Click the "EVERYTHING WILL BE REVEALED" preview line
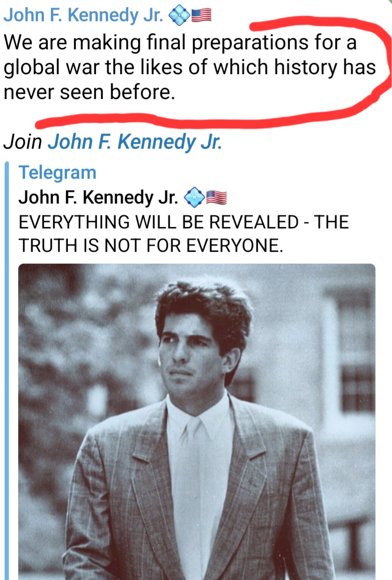This screenshot has height=580, width=392. coord(183,222)
